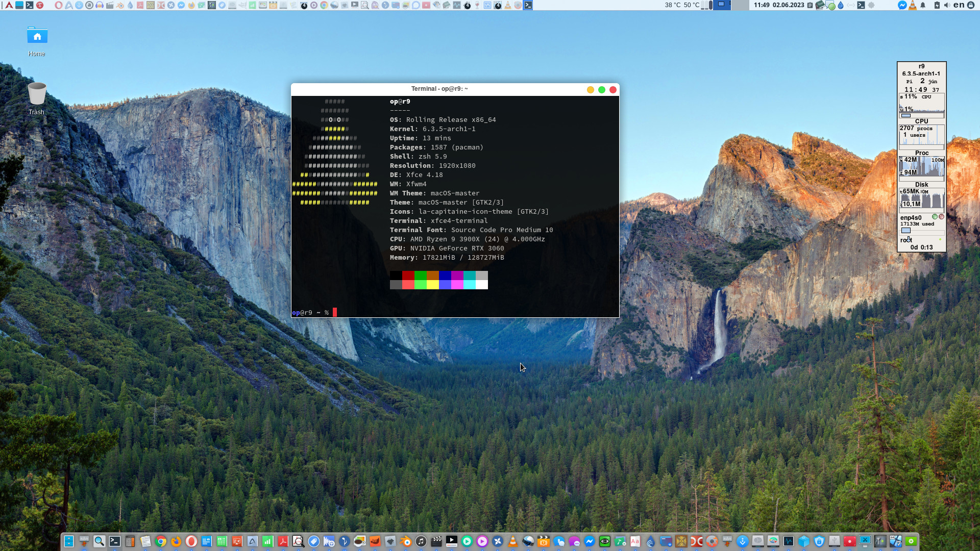Click the 'Memory: 17821MiB / 128727MiB' line
This screenshot has width=980, height=551.
[x=447, y=258]
